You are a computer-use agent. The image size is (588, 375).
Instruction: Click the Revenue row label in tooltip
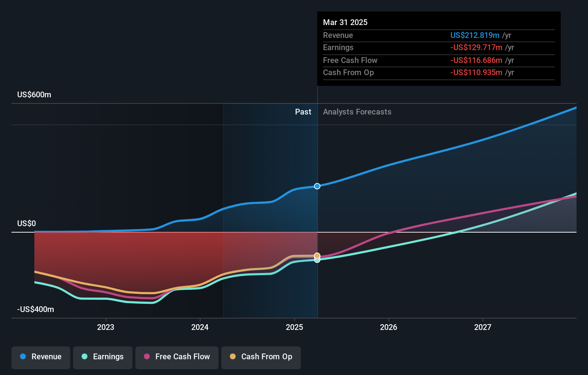click(338, 35)
